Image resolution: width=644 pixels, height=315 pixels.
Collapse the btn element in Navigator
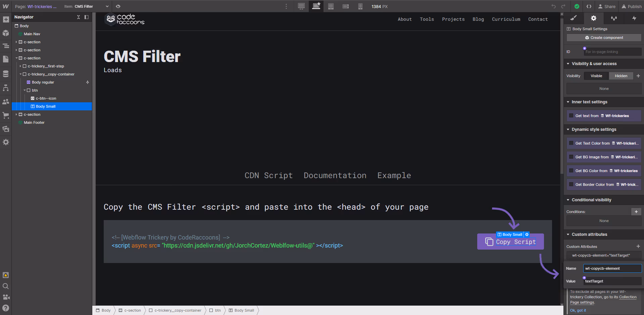tap(24, 90)
